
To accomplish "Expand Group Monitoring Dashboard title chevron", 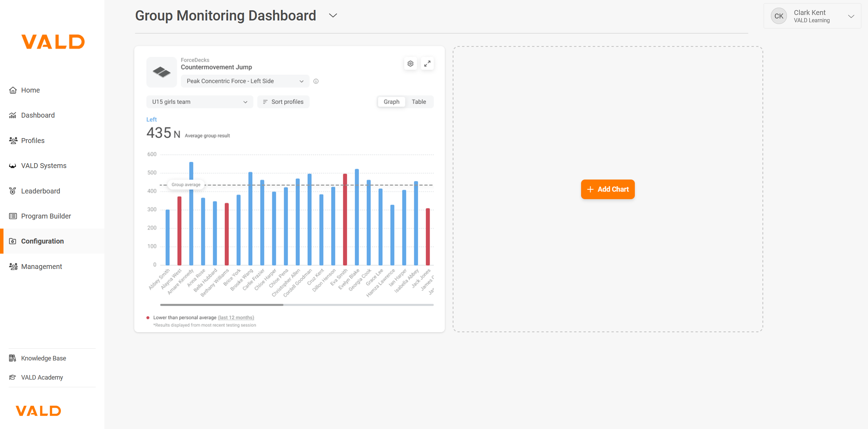I will [333, 16].
